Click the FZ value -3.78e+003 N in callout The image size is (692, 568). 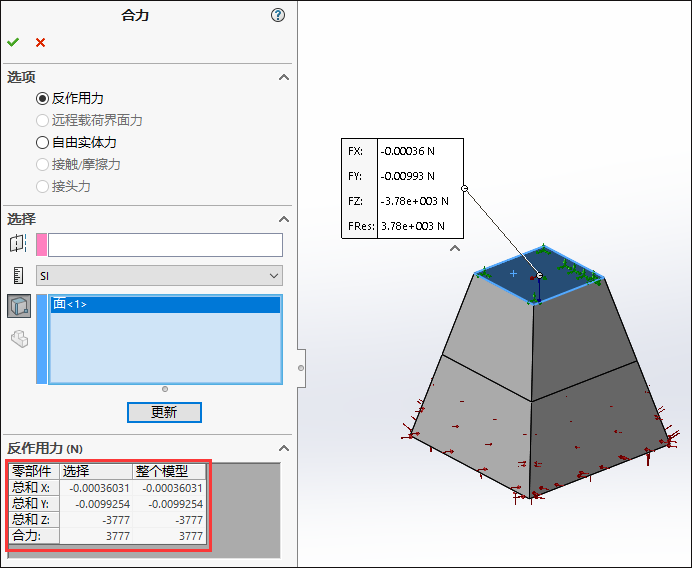(x=414, y=201)
